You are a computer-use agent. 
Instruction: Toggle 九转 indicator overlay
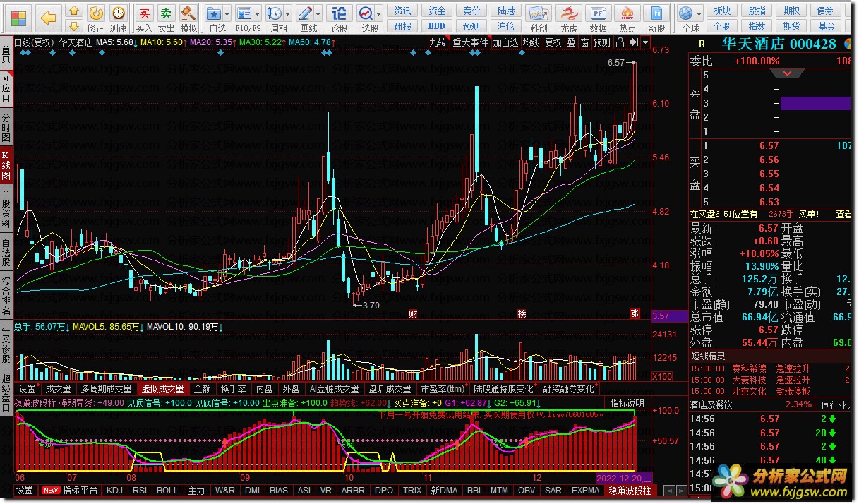438,42
